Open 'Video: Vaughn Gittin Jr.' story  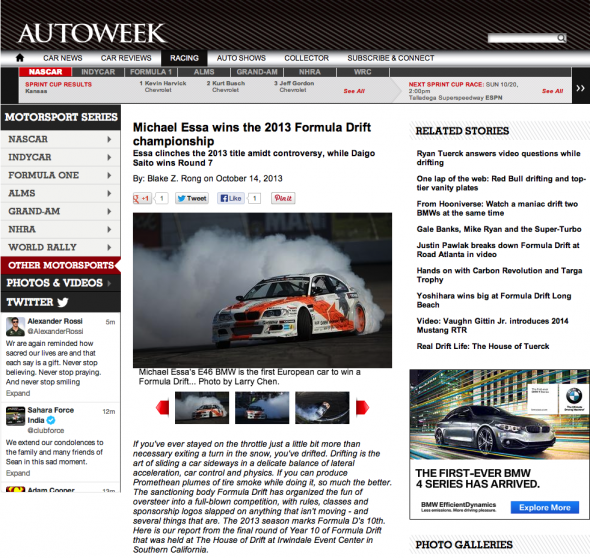tap(493, 325)
